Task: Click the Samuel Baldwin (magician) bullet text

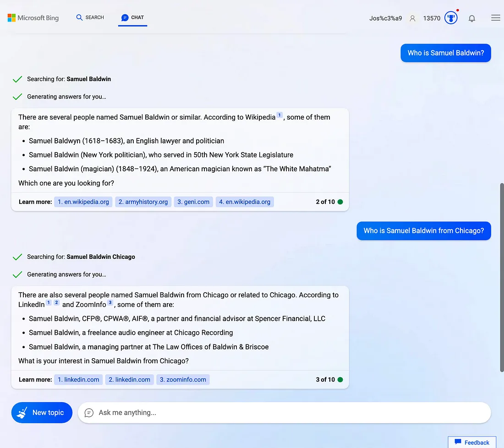Action: tap(180, 169)
